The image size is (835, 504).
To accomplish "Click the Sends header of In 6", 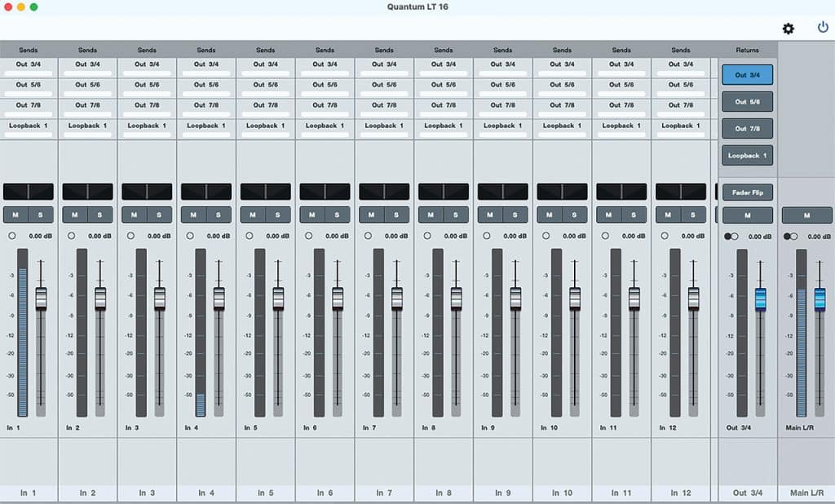I will [325, 50].
